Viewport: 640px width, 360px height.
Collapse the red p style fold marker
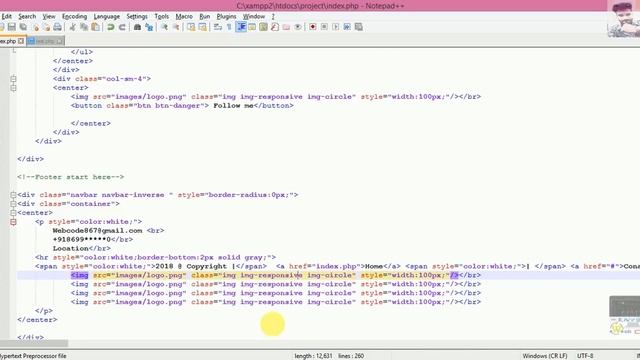[13, 222]
